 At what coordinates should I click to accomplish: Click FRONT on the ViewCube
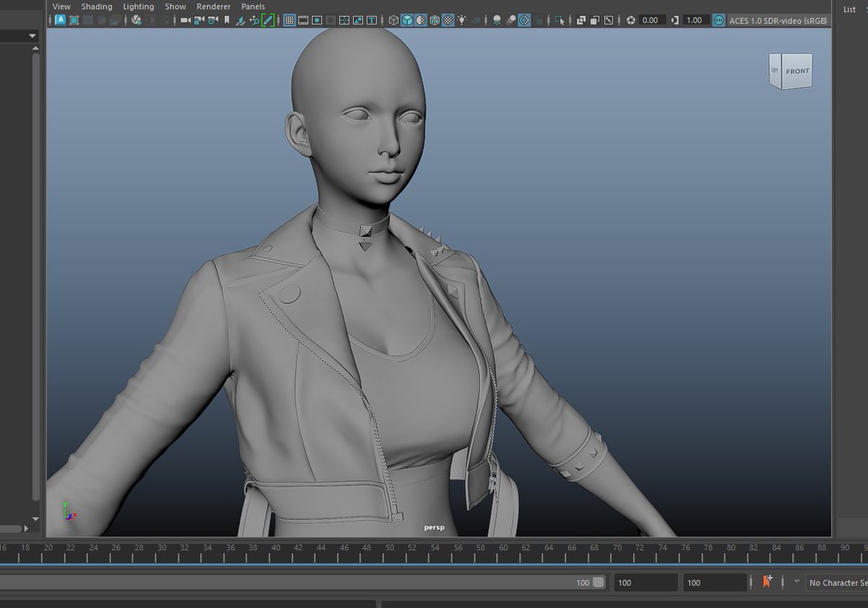pos(796,71)
